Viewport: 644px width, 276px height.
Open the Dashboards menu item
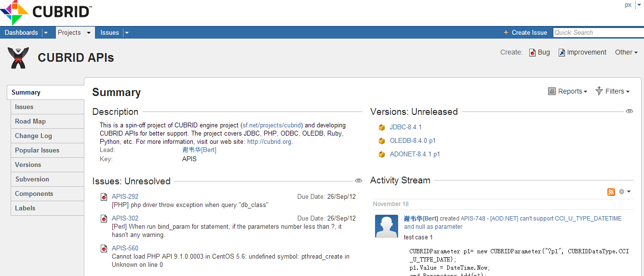(21, 33)
